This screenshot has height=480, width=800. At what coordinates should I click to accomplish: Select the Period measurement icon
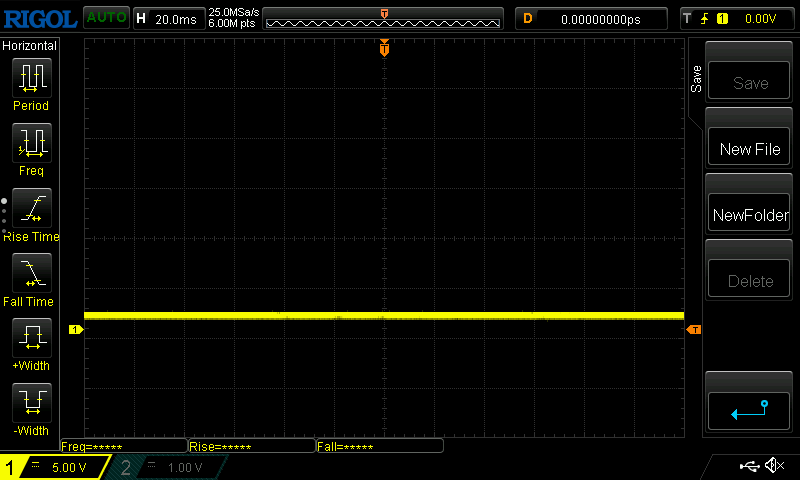coord(32,78)
